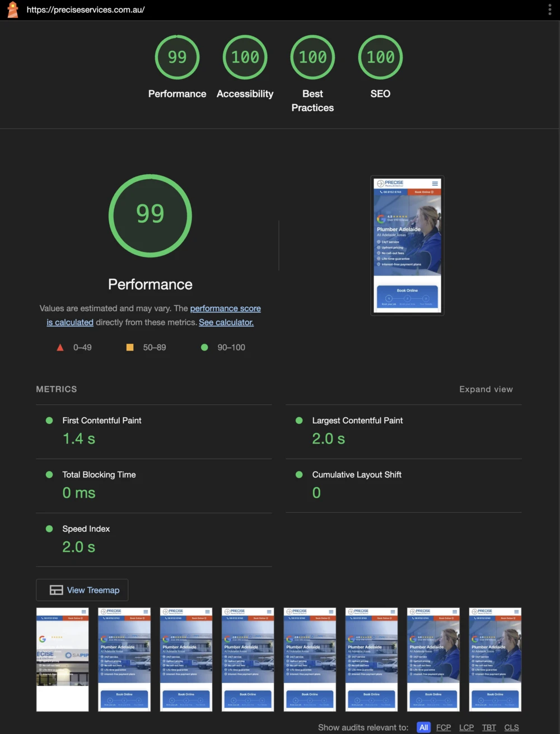Select the All audits filter
This screenshot has height=734, width=560.
[x=423, y=727]
